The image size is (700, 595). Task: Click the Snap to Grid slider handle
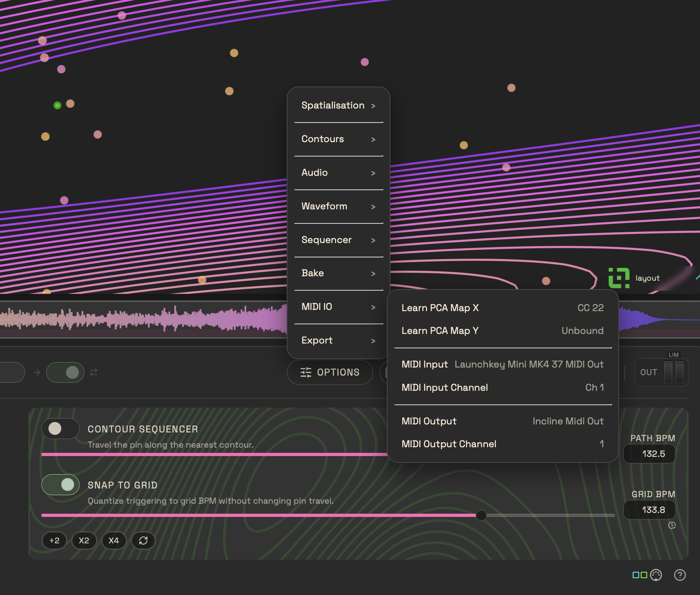pos(481,515)
